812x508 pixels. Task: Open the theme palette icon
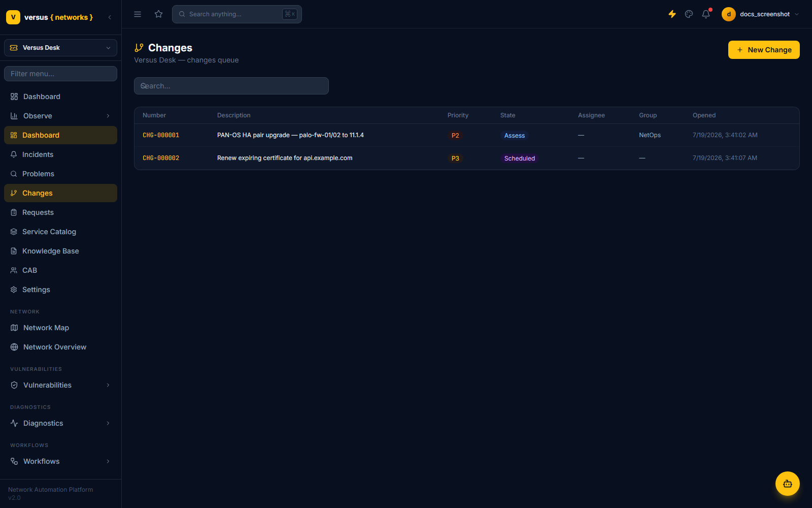click(689, 14)
